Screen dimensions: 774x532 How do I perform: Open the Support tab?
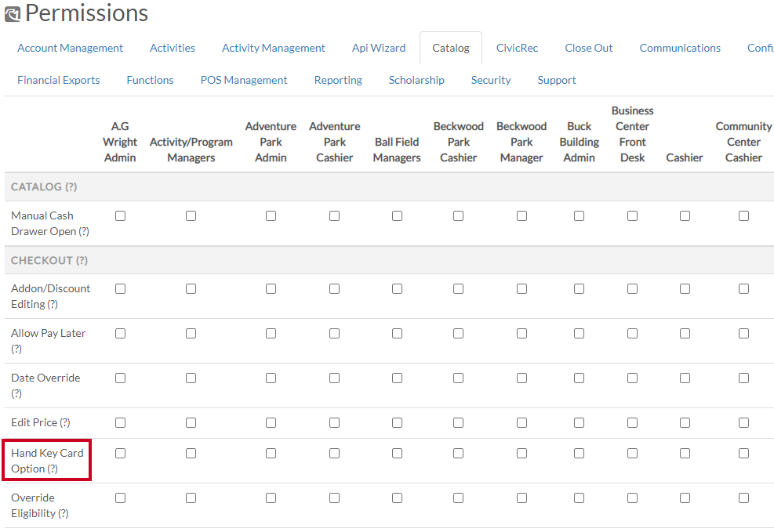(x=556, y=80)
